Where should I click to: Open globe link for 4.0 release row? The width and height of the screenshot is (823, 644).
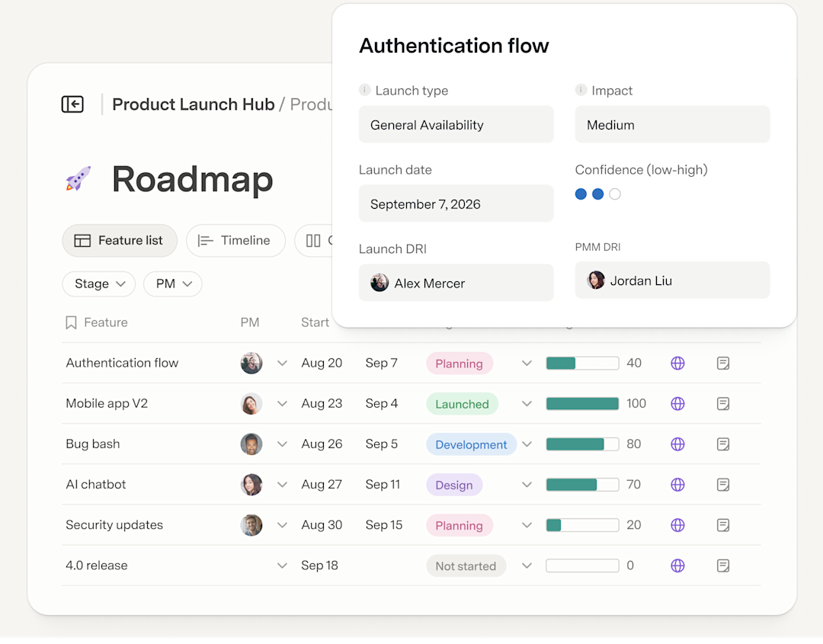[x=677, y=565]
